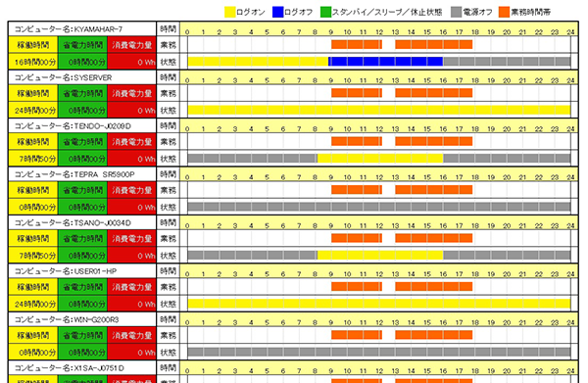588x383 pixels.
Task: Click the yellow 稼働時間 label under USER01-HP
Action: 33,287
